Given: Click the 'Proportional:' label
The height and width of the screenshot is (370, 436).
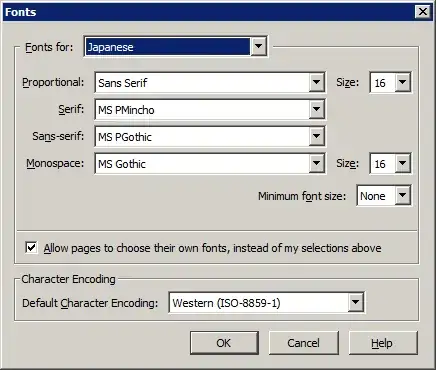Looking at the screenshot, I should 53,82.
